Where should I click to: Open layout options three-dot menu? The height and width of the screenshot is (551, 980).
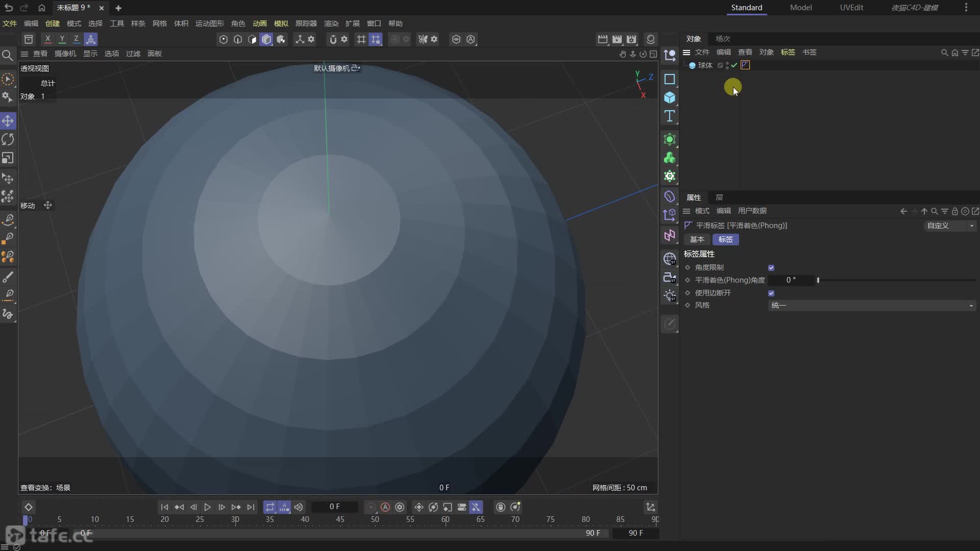966,7
